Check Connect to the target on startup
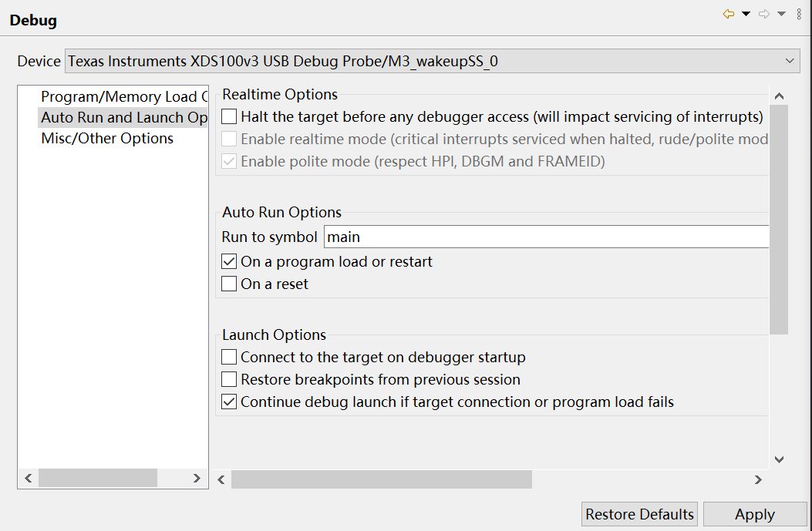This screenshot has height=531, width=812. coord(229,358)
